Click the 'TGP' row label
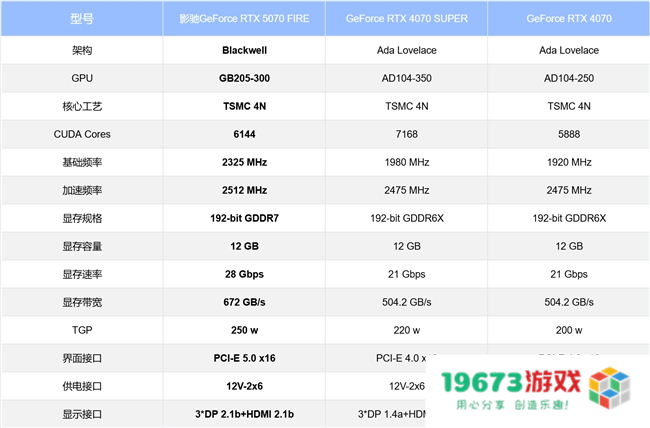Viewport: 650px width, 428px height. 82,330
